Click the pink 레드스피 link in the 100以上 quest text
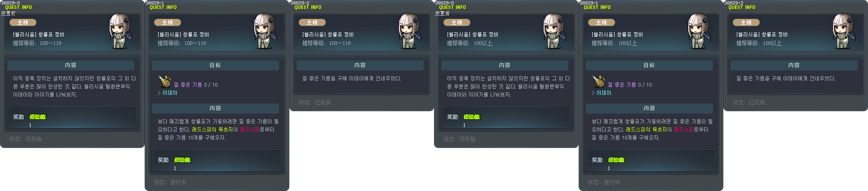 point(683,130)
